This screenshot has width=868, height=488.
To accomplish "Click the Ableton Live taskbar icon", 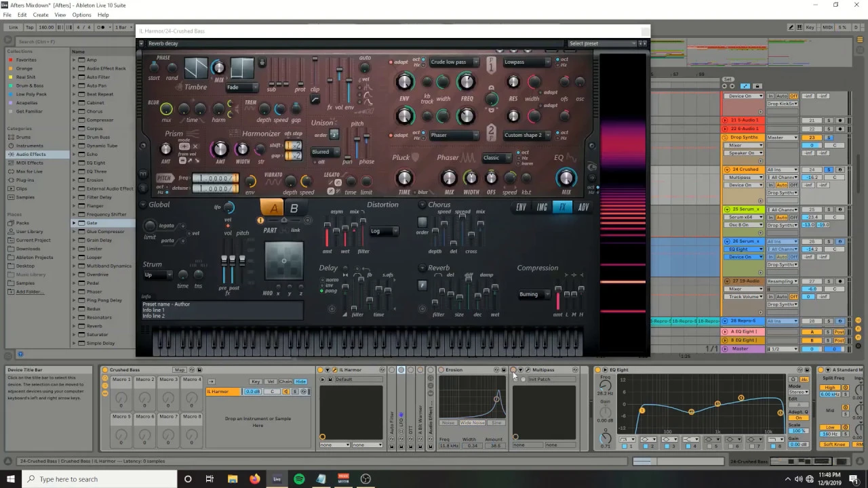I will coord(277,479).
